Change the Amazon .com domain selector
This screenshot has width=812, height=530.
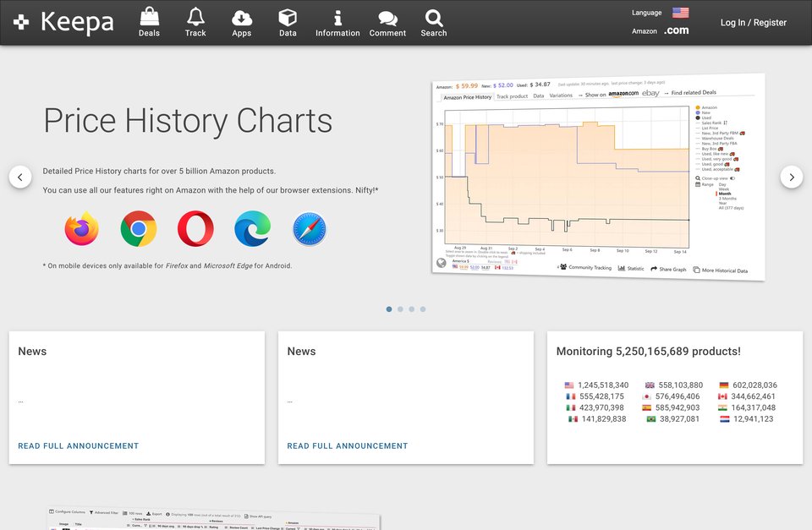pos(677,30)
